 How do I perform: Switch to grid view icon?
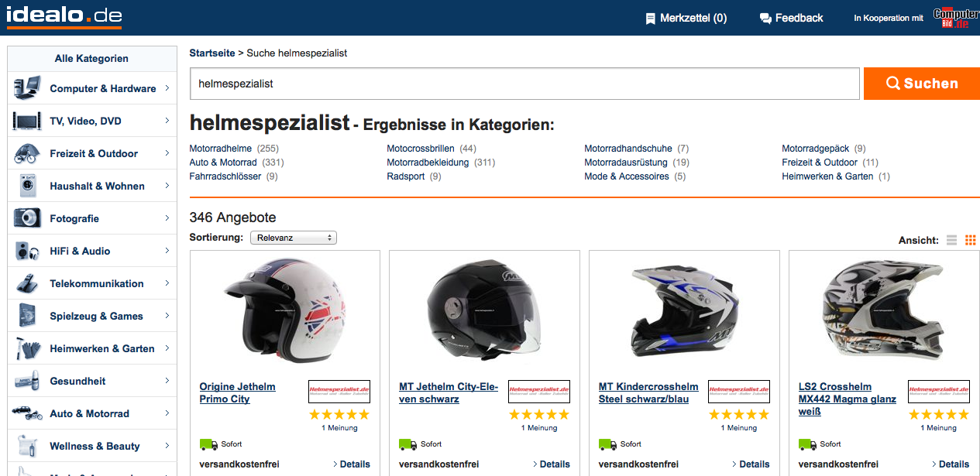point(970,241)
